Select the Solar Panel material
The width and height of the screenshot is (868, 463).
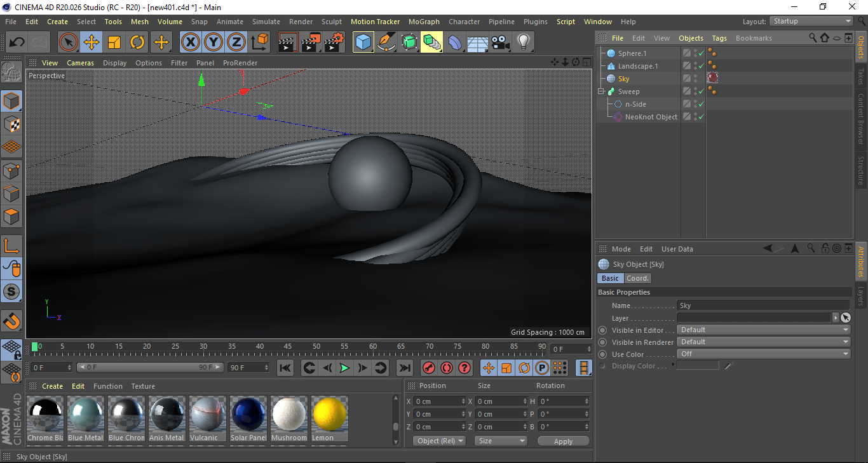(248, 419)
